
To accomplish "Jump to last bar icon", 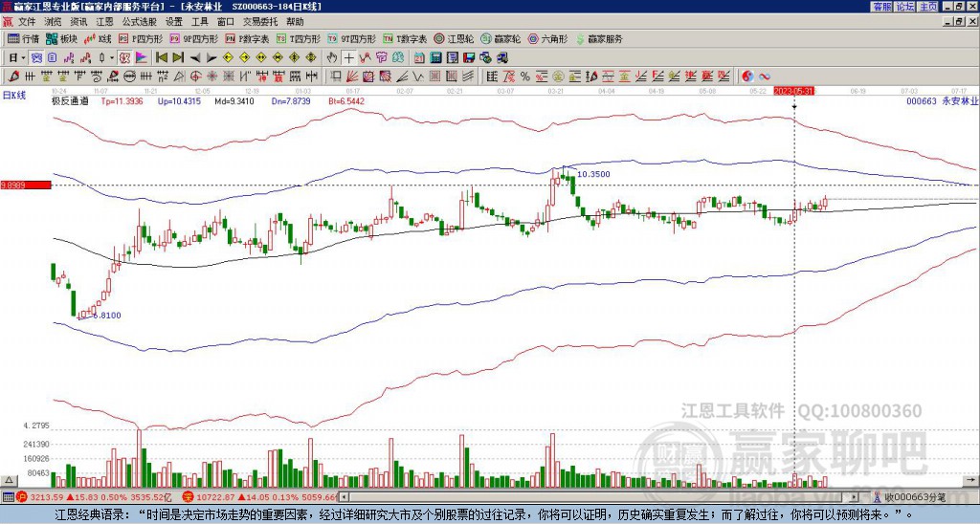I will (178, 58).
